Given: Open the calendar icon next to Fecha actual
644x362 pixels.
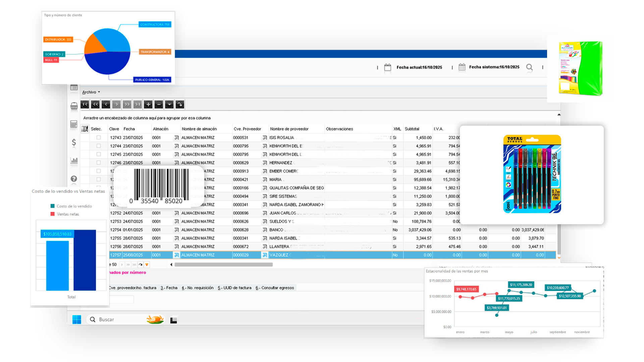Looking at the screenshot, I should [388, 67].
